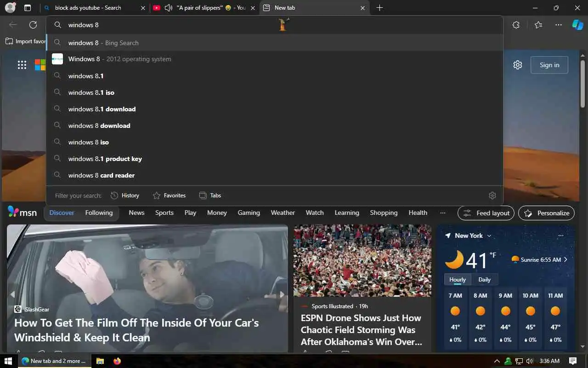588x368 pixels.
Task: Open Sunrise 6:55 AM details chevron
Action: point(565,259)
